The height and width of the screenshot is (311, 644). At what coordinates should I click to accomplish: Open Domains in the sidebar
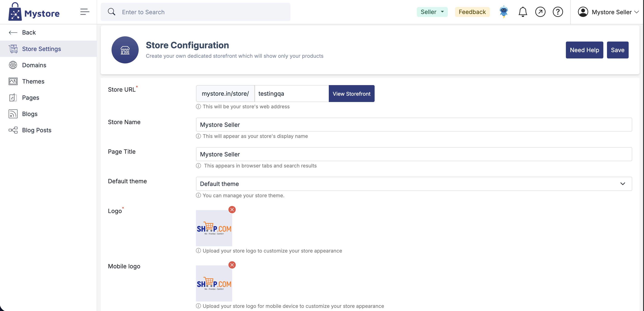(34, 65)
